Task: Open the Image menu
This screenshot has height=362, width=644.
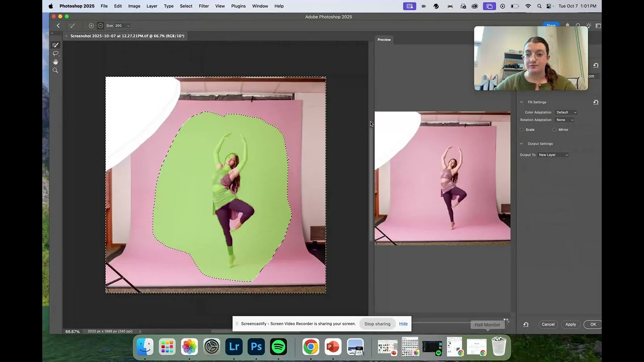Action: [134, 6]
